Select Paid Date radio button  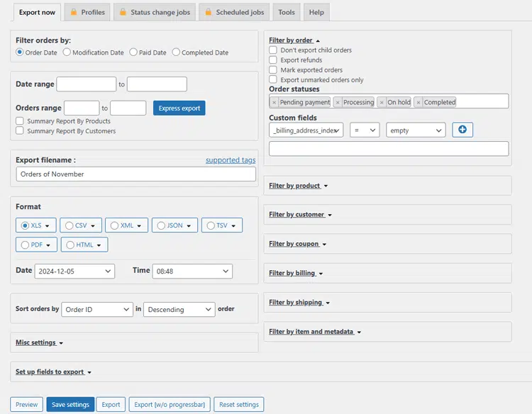click(x=133, y=52)
